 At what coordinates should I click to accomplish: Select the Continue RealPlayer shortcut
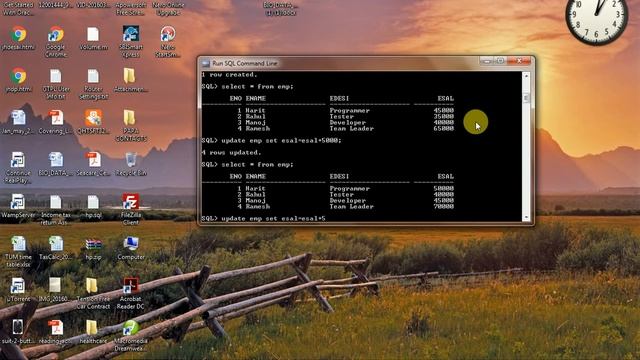(x=18, y=160)
